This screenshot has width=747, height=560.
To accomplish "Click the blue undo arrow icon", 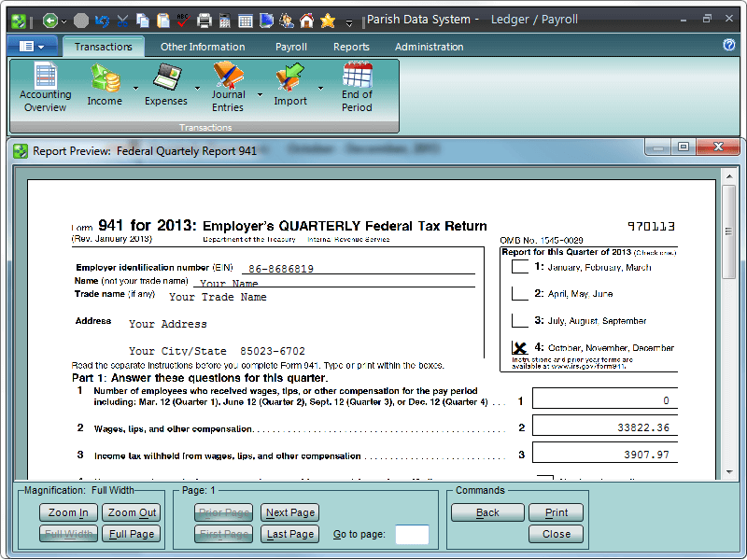I will [102, 21].
